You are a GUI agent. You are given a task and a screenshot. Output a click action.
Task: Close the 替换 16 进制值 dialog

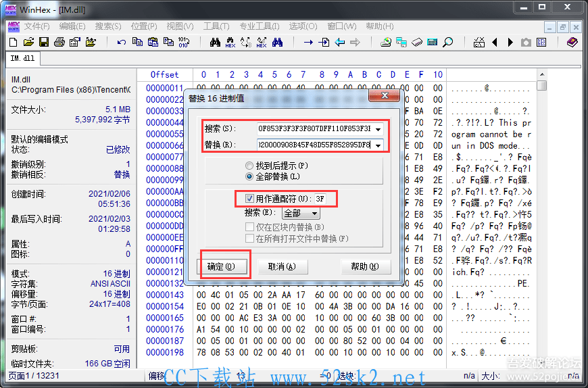pos(385,95)
